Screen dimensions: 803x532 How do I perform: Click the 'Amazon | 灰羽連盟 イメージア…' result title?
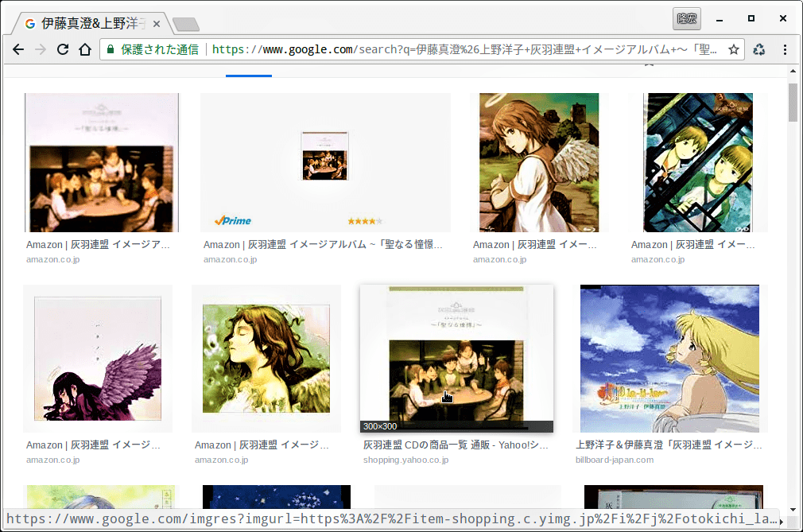(98, 245)
